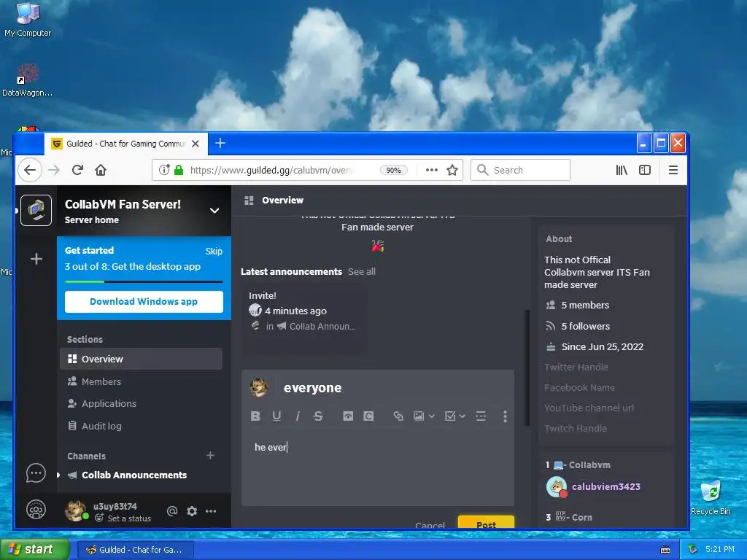Toggle strikethrough formatting in post editor
Image resolution: width=747 pixels, height=560 pixels.
click(318, 416)
